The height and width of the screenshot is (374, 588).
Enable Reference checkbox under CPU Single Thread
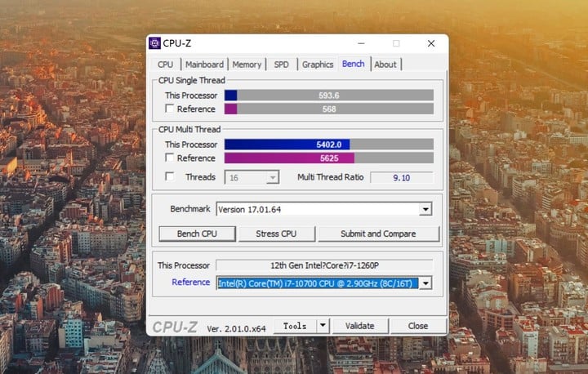click(x=170, y=109)
